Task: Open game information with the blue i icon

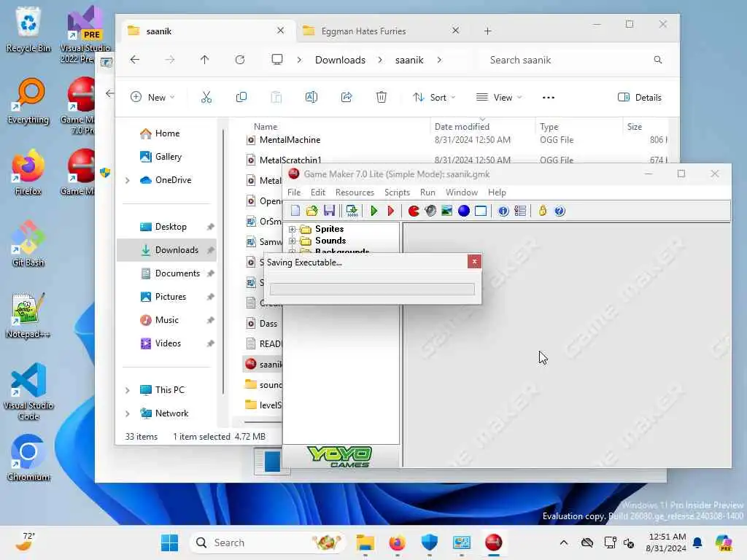Action: pos(503,211)
